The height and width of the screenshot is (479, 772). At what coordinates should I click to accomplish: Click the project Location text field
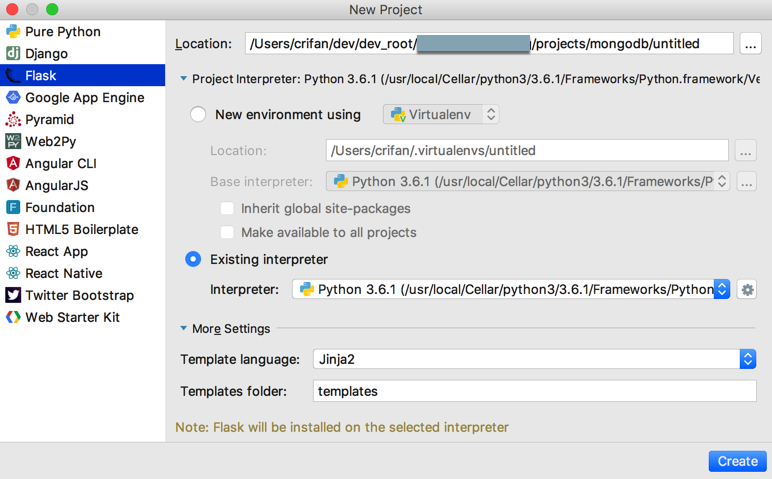(489, 44)
